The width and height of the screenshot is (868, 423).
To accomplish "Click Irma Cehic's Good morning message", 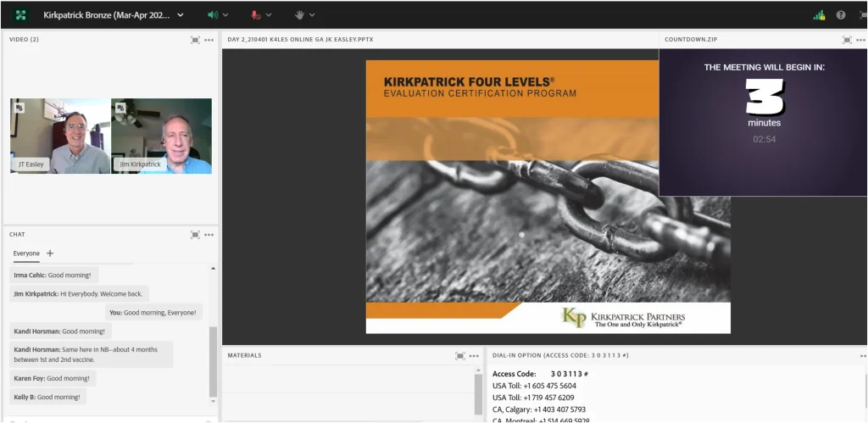I will 54,276.
